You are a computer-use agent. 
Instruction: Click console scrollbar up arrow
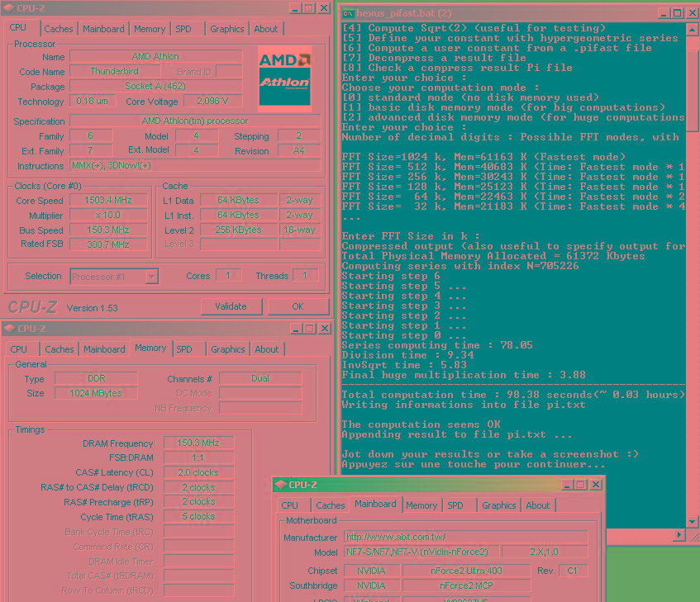click(692, 30)
